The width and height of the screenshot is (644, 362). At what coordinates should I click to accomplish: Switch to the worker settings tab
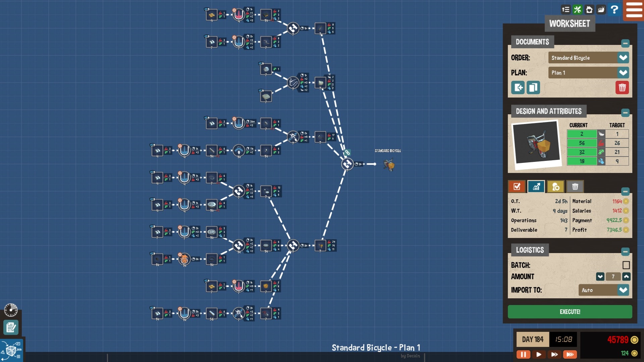click(x=555, y=187)
